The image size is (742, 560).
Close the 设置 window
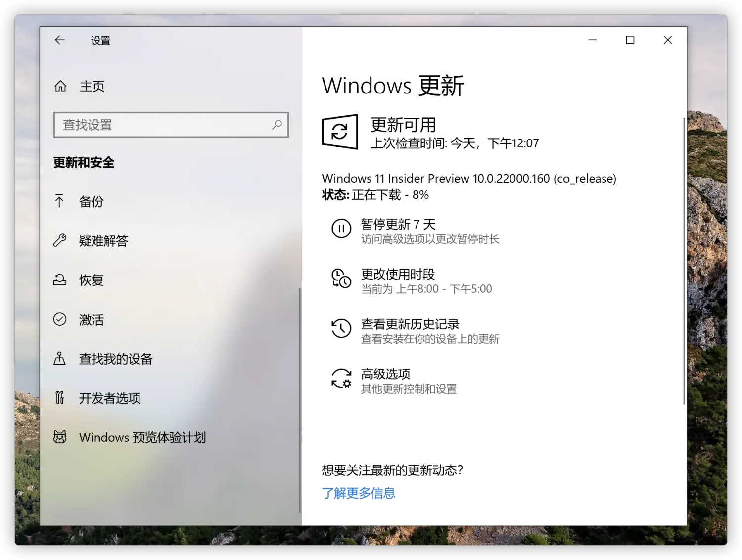(668, 40)
